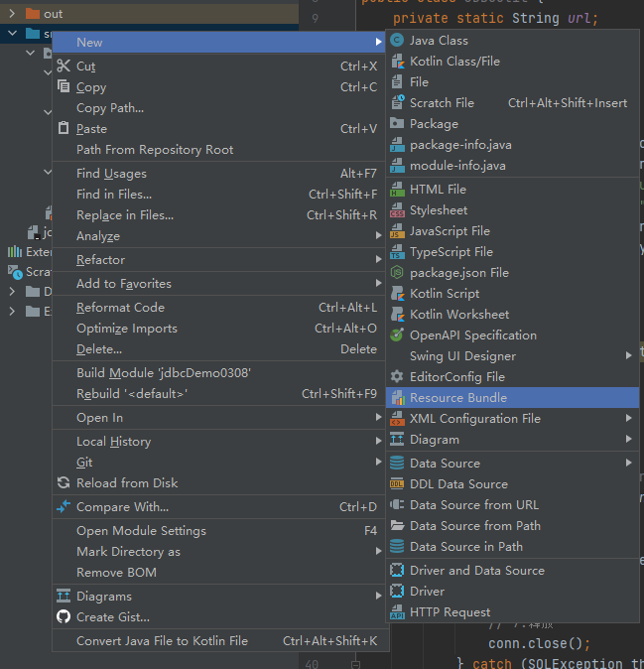The image size is (644, 669).
Task: Open the Swing UI Designer submenu
Action: (512, 355)
